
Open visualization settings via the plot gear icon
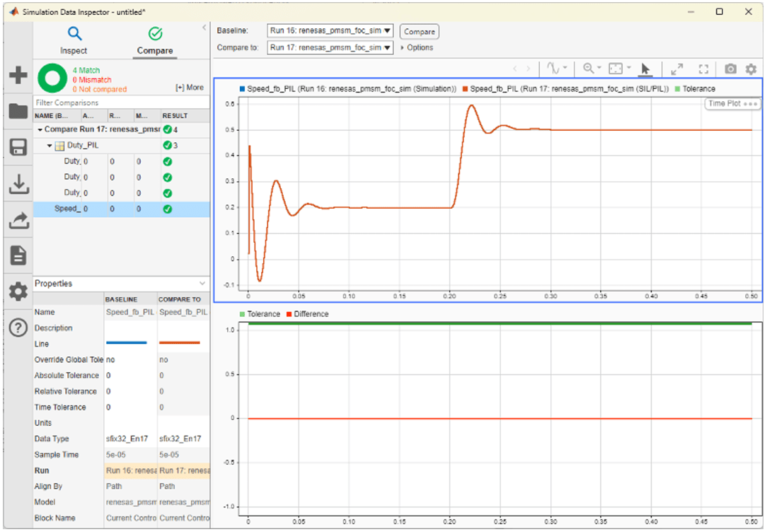point(749,69)
